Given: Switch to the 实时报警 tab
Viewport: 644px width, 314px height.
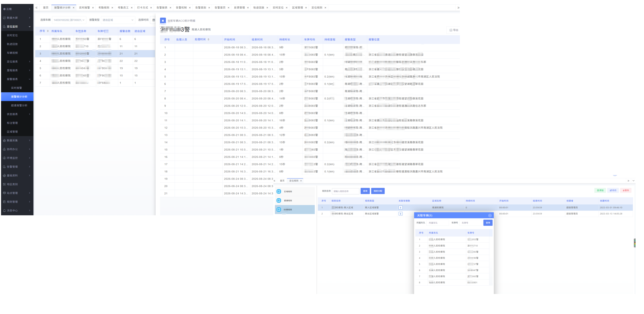Looking at the screenshot, I should tap(84, 8).
